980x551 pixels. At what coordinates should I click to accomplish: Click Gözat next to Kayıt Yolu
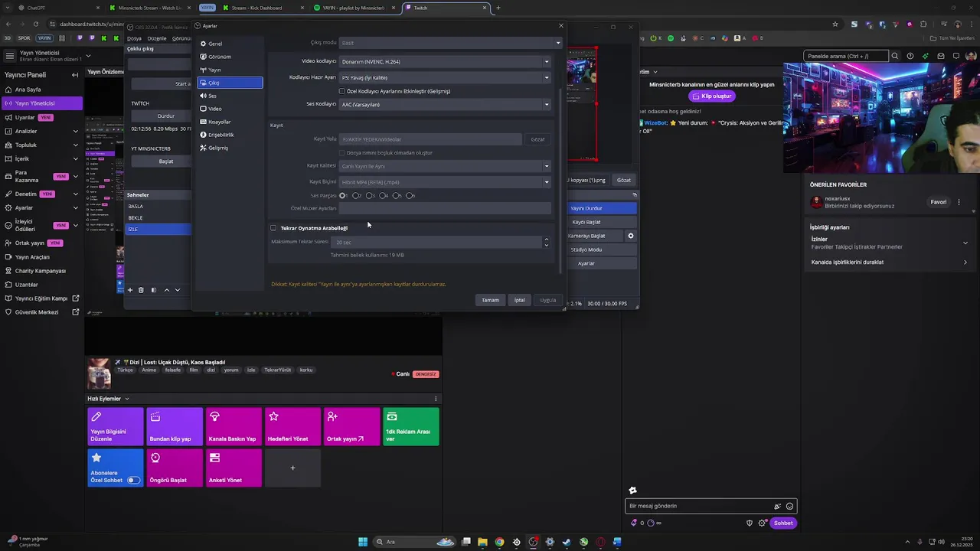[537, 139]
